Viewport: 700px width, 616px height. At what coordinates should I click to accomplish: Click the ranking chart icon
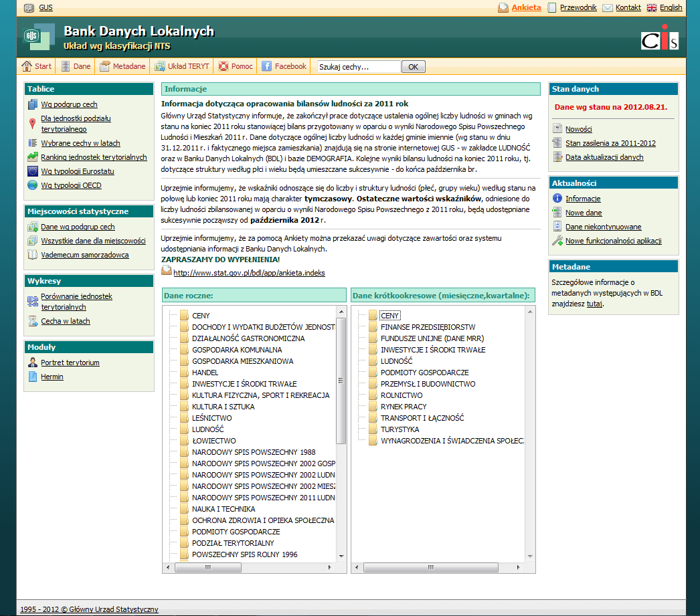pos(33,157)
